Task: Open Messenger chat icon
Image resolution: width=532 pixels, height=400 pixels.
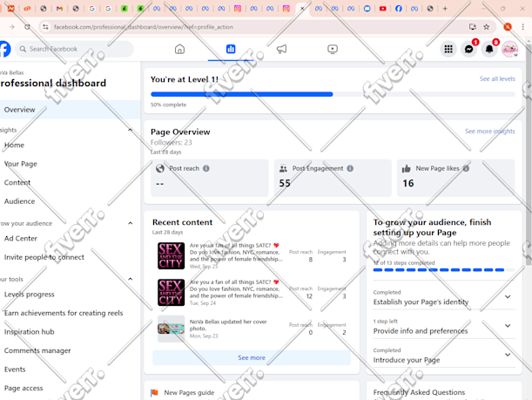Action: point(469,49)
